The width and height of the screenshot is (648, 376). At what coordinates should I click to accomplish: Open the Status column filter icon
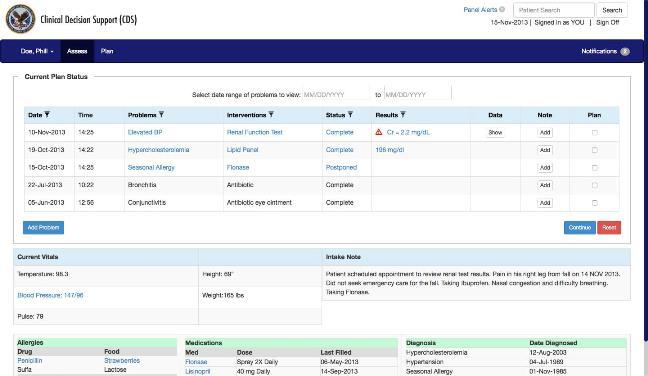point(350,114)
